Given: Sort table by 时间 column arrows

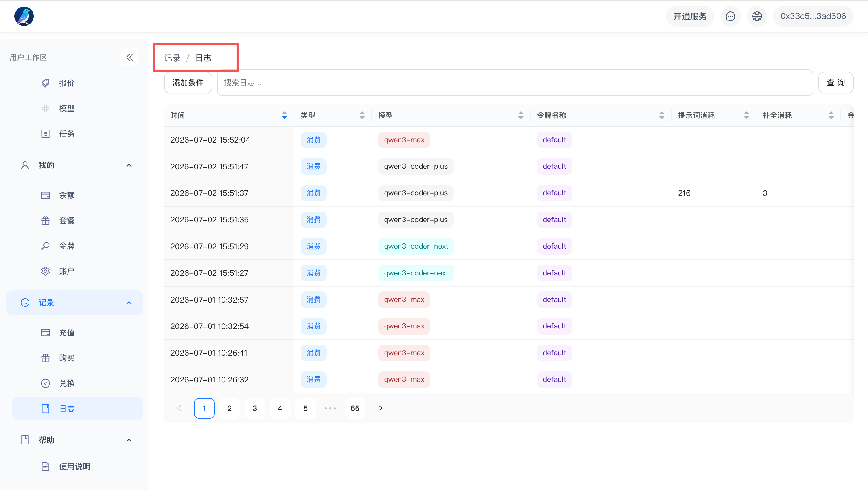Looking at the screenshot, I should coord(285,115).
